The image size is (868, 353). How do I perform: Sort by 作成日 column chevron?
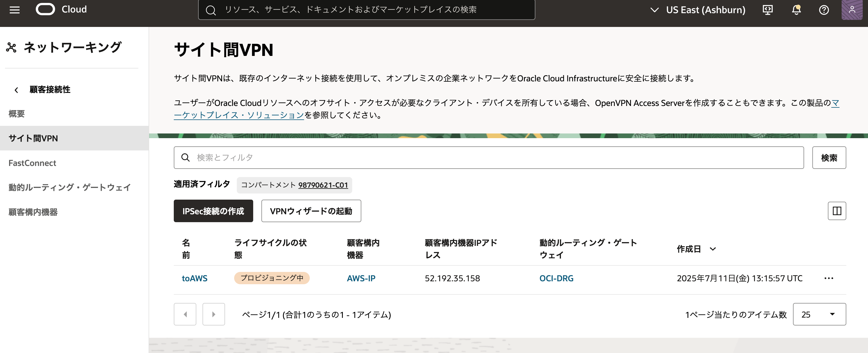(713, 249)
